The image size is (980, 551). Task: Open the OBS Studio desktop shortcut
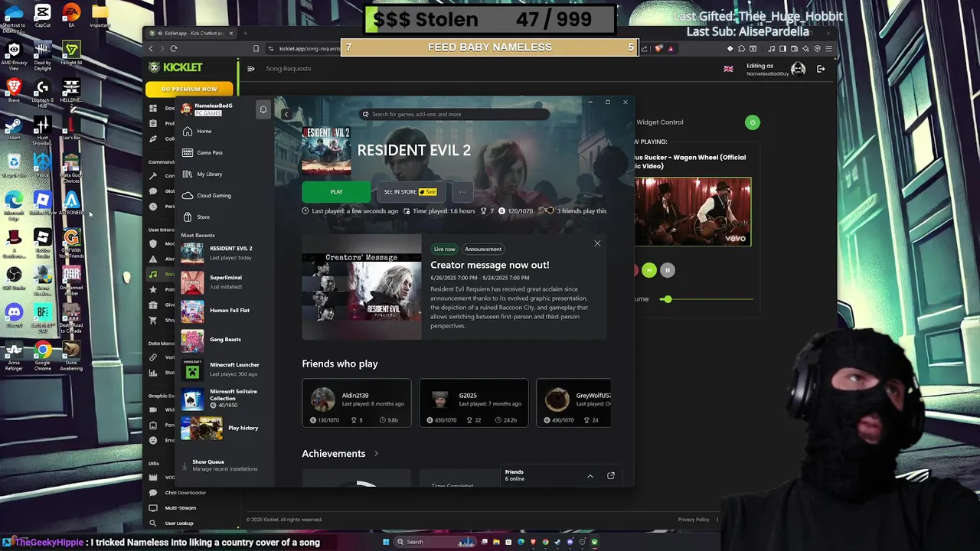point(14,279)
